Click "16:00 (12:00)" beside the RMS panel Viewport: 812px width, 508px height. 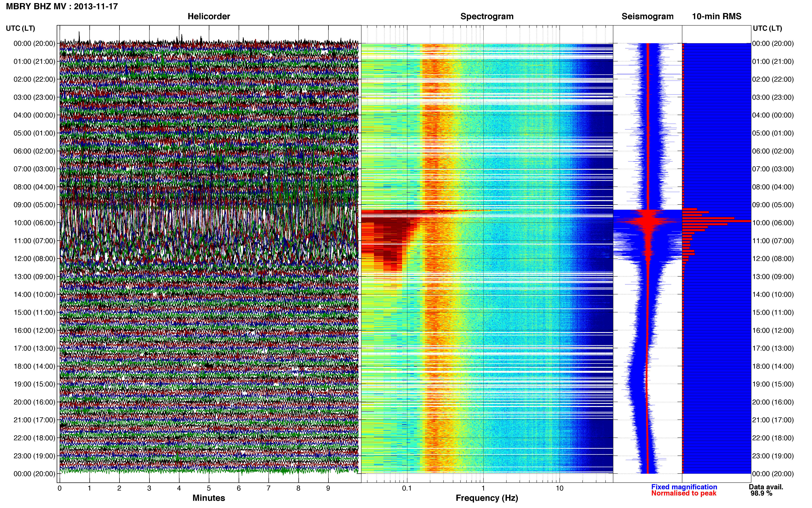tap(773, 331)
